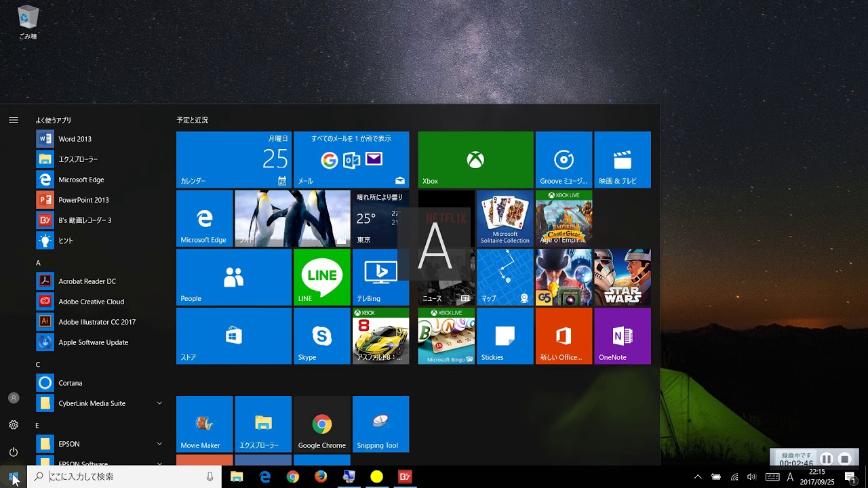This screenshot has height=488, width=868.
Task: Open the volume control in the tray
Action: [751, 477]
